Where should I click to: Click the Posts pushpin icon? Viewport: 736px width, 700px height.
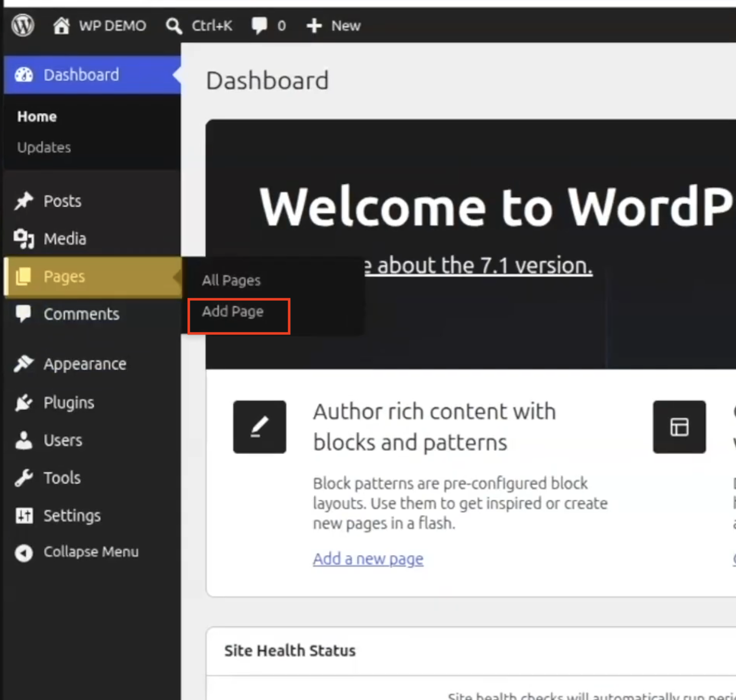24,201
